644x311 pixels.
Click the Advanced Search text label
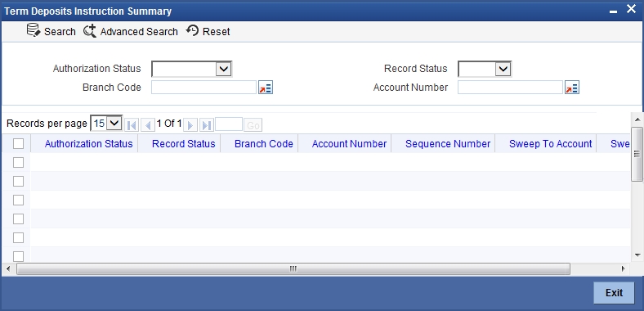pyautogui.click(x=139, y=32)
